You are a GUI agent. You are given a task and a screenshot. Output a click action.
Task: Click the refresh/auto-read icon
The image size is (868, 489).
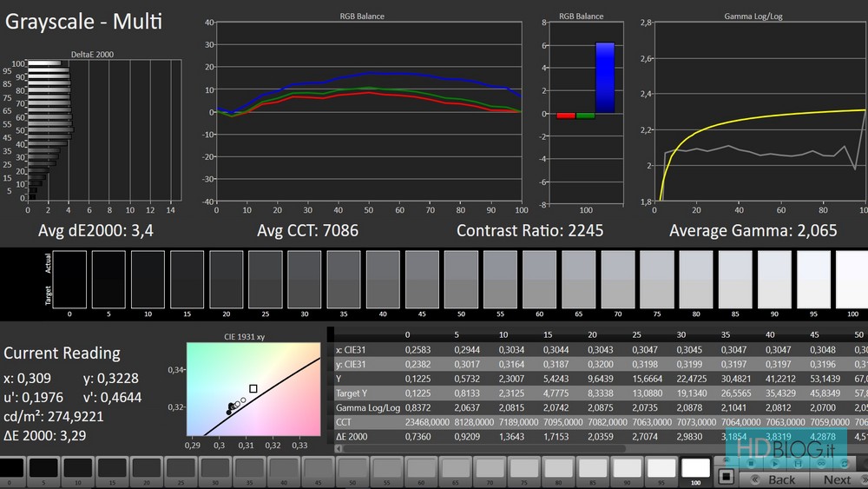pyautogui.click(x=844, y=464)
